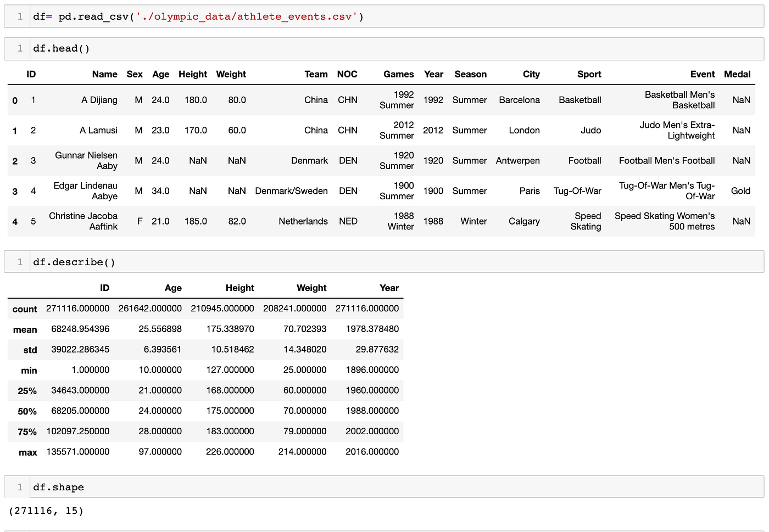
Task: Click the 'Antwerpen' city cell
Action: coord(517,160)
